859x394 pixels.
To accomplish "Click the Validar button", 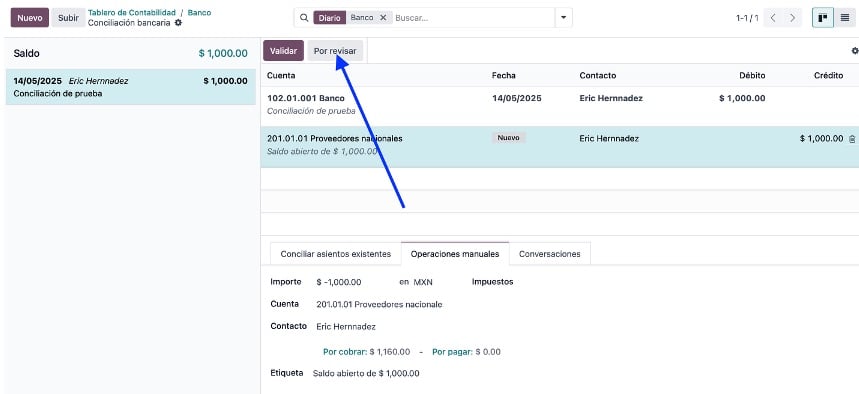I will tap(283, 50).
